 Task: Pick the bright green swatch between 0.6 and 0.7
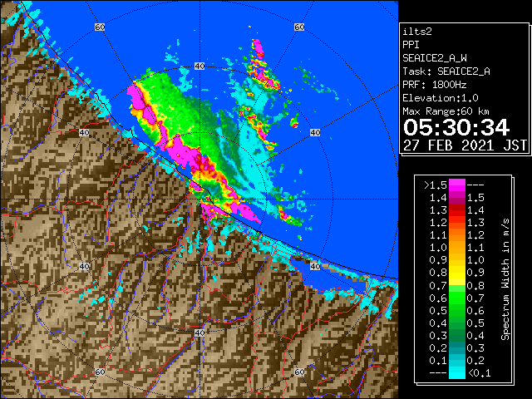click(x=456, y=298)
